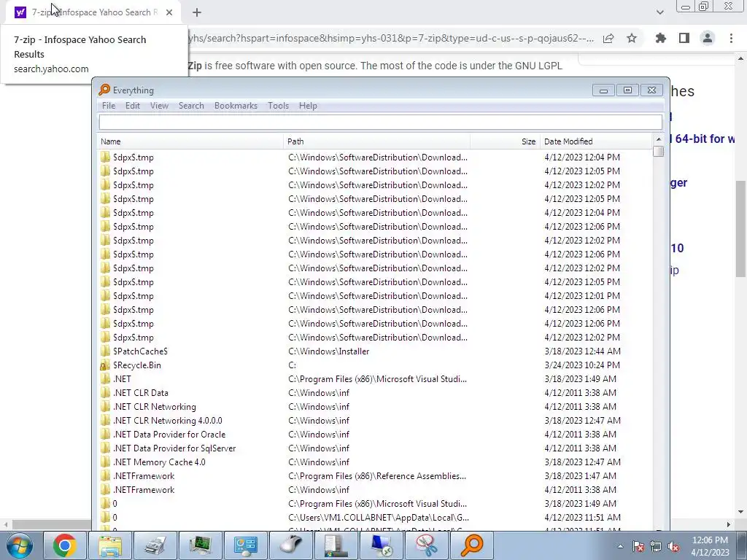Select the .NET Data Provider for Oracle row
Image resolution: width=747 pixels, height=560 pixels.
169,435
